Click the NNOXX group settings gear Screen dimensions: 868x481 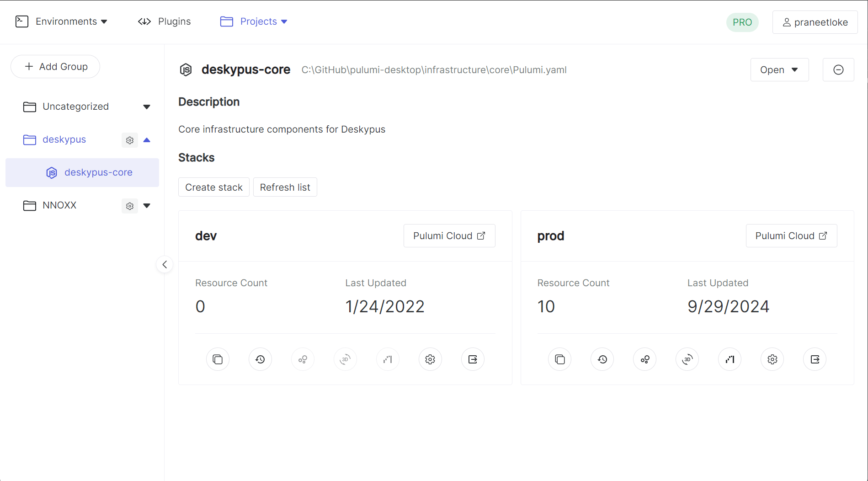tap(130, 206)
